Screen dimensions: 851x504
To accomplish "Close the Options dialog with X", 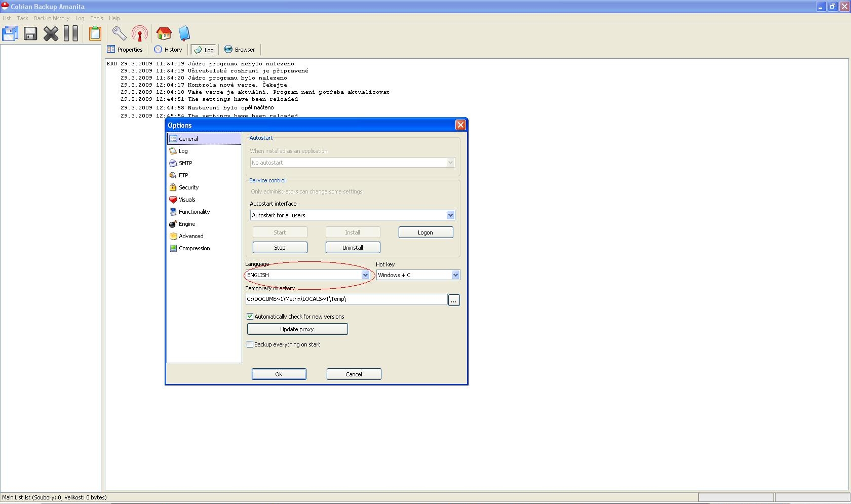I will pyautogui.click(x=460, y=125).
